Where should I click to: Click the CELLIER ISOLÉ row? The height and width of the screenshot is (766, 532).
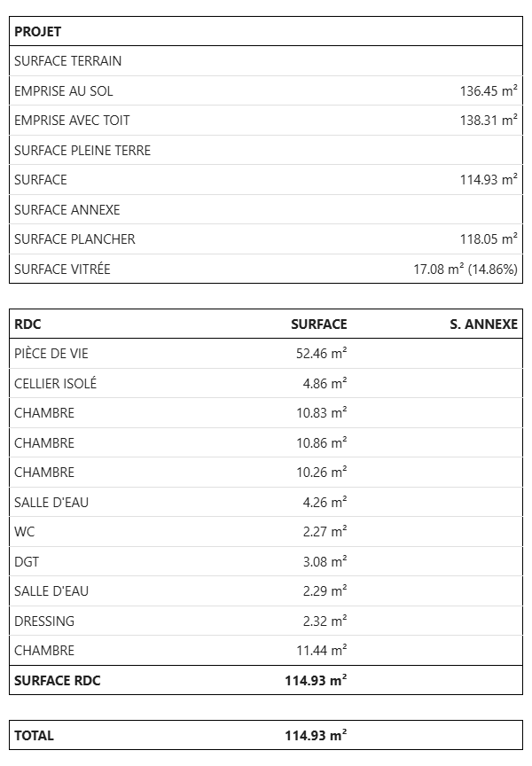click(56, 384)
